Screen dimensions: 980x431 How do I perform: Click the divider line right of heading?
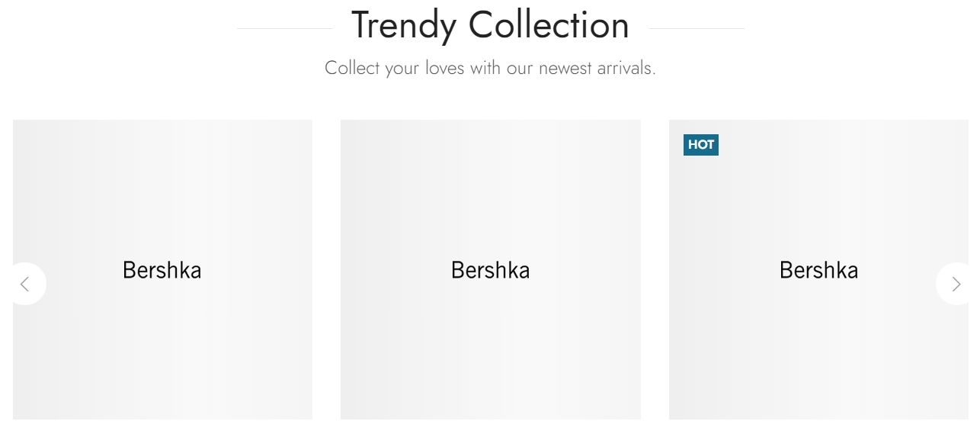pyautogui.click(x=697, y=29)
